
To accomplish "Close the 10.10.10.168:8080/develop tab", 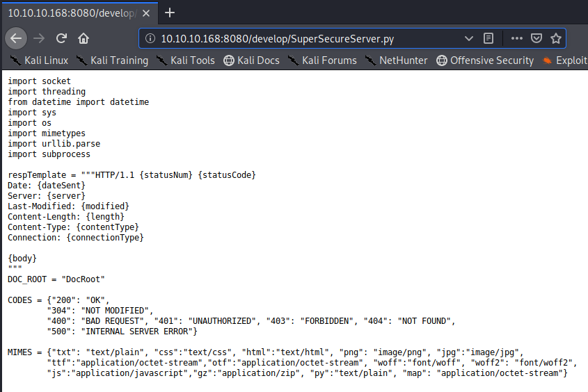I will [x=146, y=13].
